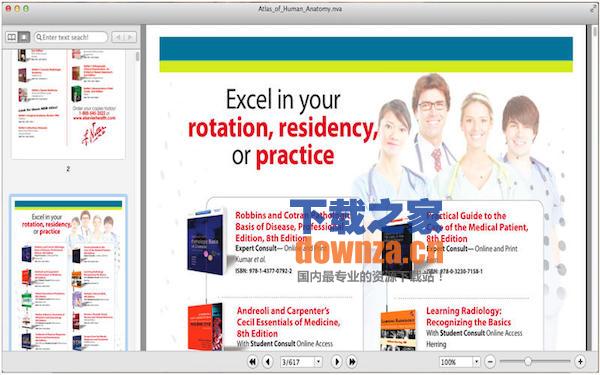Go to next search result arrow

[x=130, y=37]
